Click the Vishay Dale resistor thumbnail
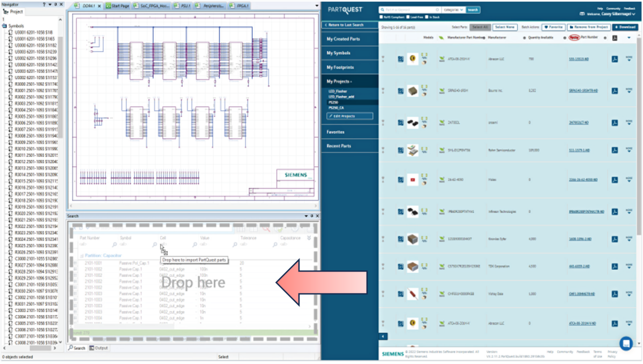Image resolution: width=643 pixels, height=364 pixels. pyautogui.click(x=413, y=294)
